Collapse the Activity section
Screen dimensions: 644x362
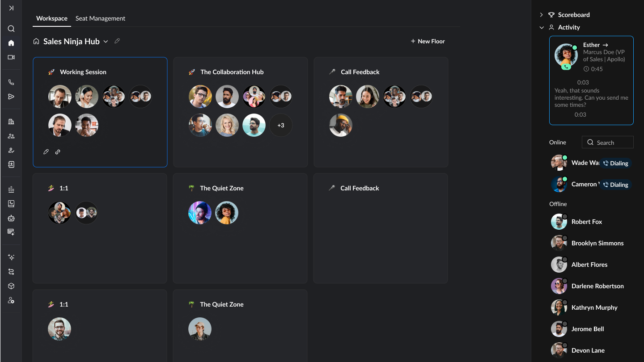point(542,27)
